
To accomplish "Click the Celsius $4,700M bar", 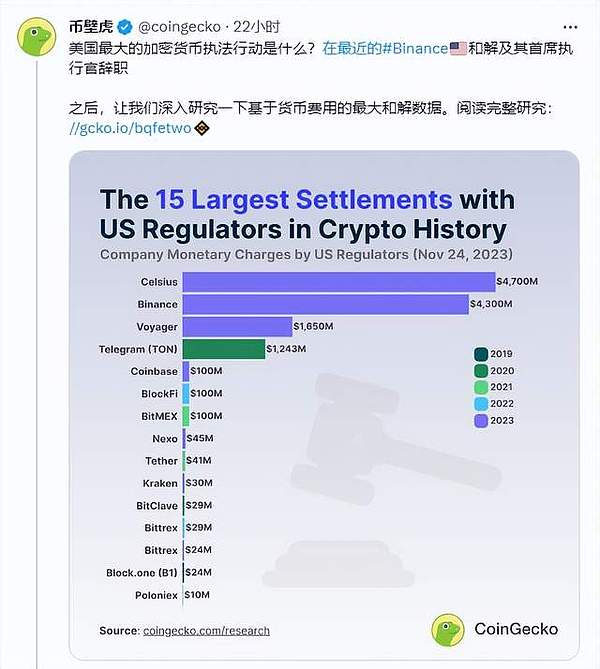I will click(339, 282).
